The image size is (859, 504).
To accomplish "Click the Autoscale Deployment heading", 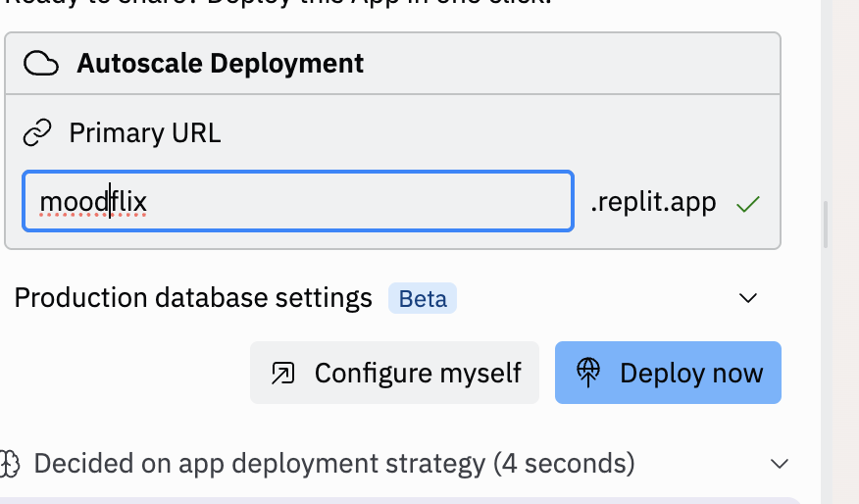I will (x=221, y=64).
